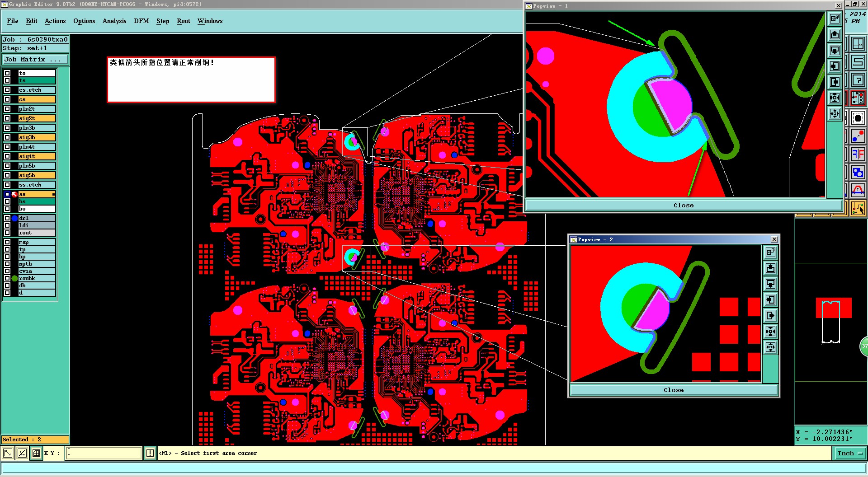Open the DFM menu
The width and height of the screenshot is (868, 477).
[142, 21]
